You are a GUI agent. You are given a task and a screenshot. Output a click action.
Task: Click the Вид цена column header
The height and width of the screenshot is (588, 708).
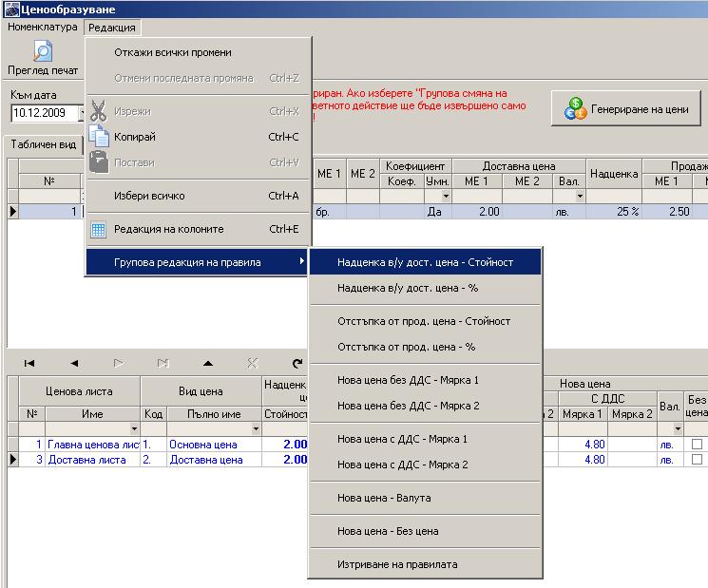click(201, 391)
